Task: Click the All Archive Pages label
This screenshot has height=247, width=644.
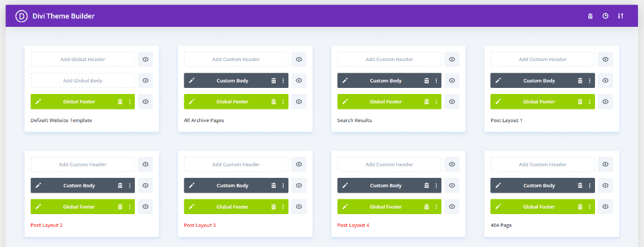Action: (204, 120)
